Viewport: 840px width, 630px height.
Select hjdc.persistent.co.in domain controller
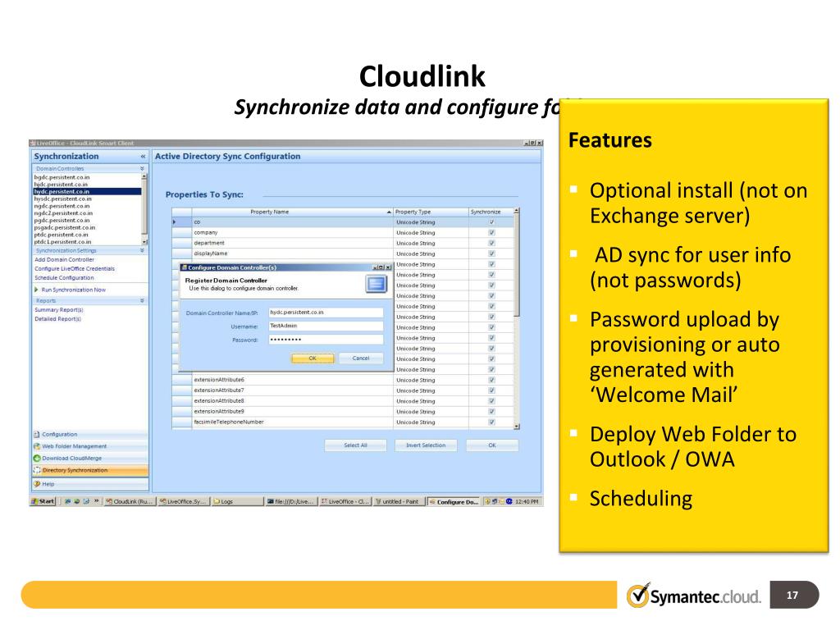tap(87, 185)
